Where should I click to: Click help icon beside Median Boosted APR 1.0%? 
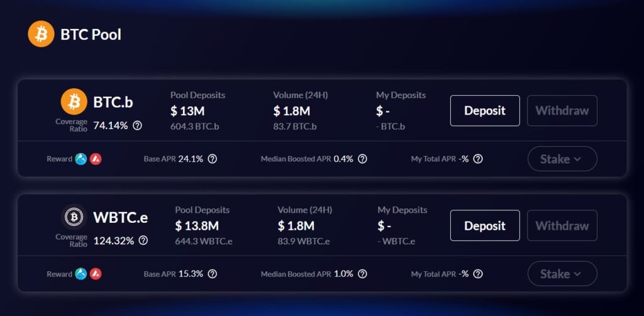click(x=362, y=274)
